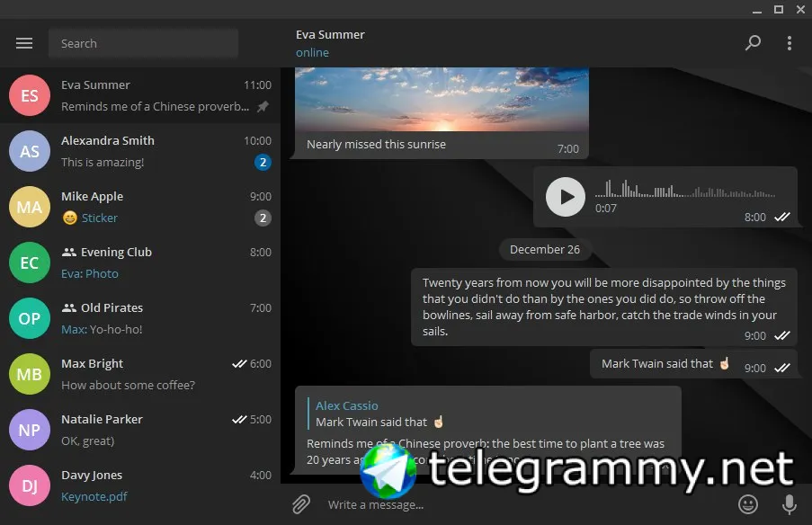This screenshot has width=812, height=525.
Task: Seek within the voice message waveform
Action: (x=684, y=189)
